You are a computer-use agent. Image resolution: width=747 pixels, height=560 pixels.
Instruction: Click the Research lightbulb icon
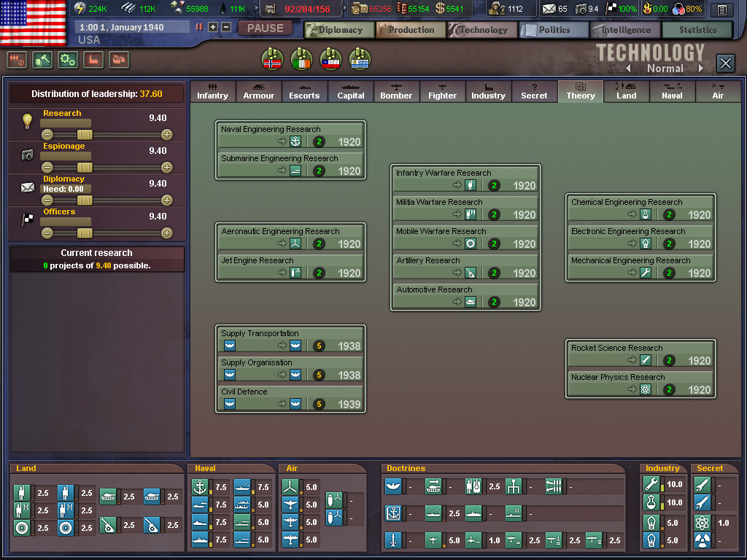point(28,121)
